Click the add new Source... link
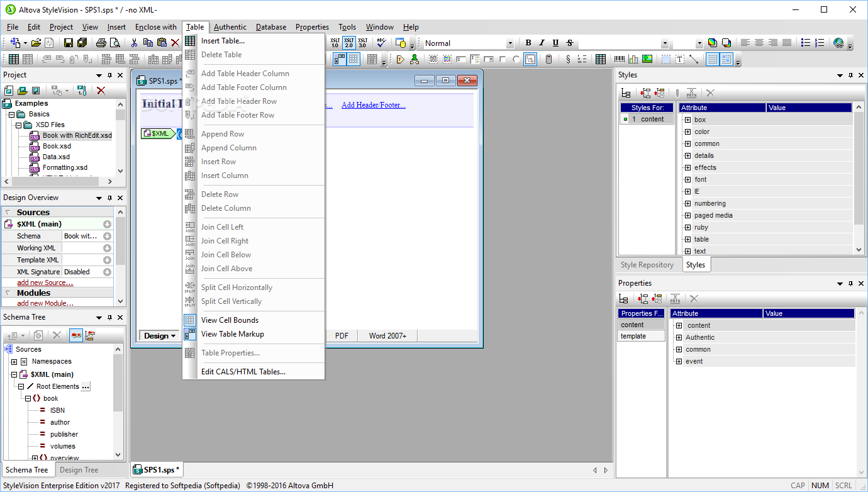Image resolution: width=868 pixels, height=492 pixels. tap(45, 283)
